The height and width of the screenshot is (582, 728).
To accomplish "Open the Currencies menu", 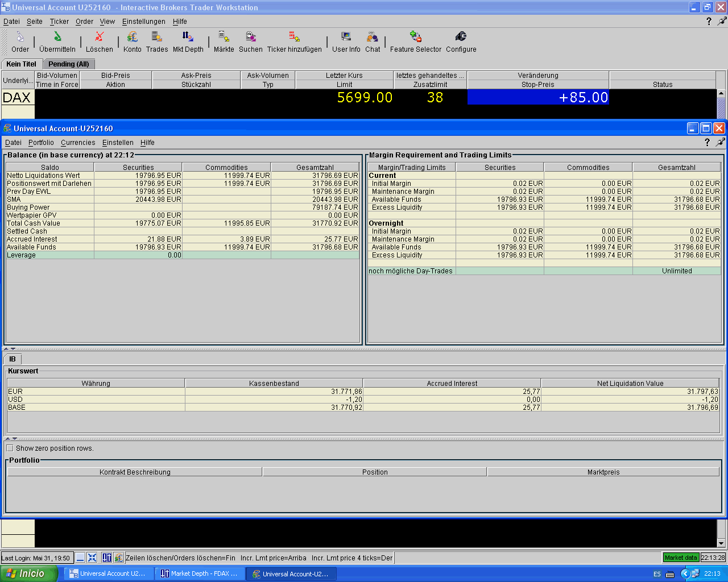I will click(x=78, y=142).
